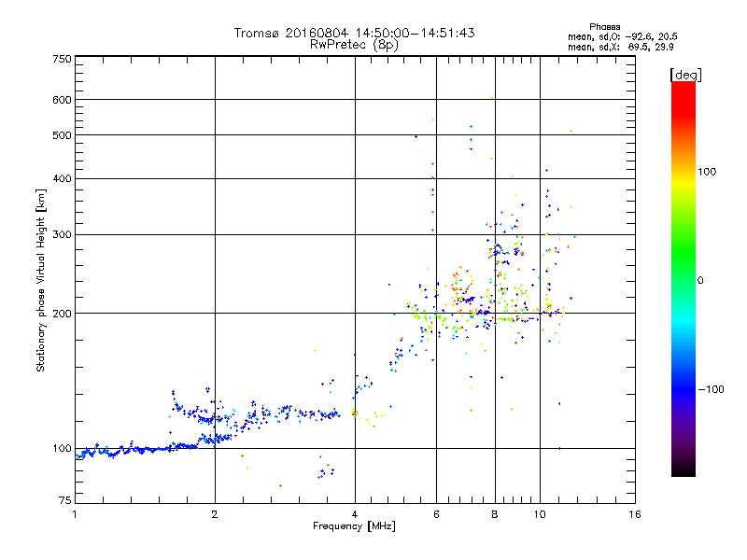This screenshot has height=560, width=747.
Task: Click the "mean, sd,O: -92.6, 20.5" statistic
Action: point(622,36)
